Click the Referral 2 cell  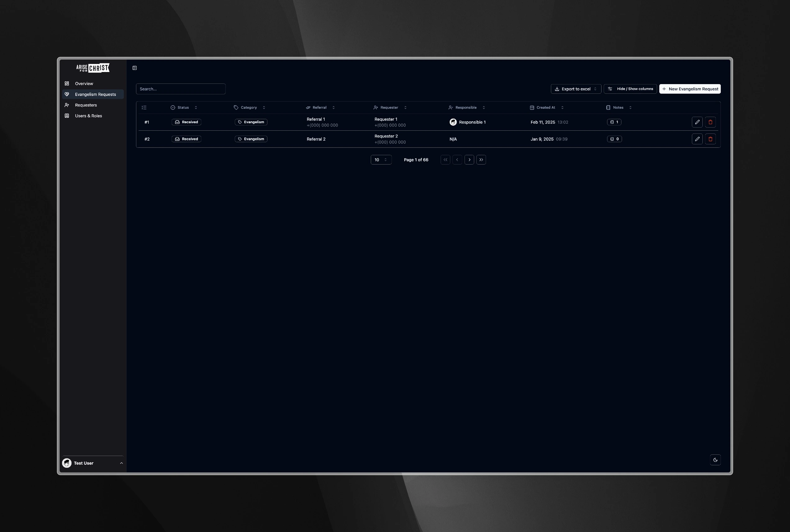click(x=316, y=139)
